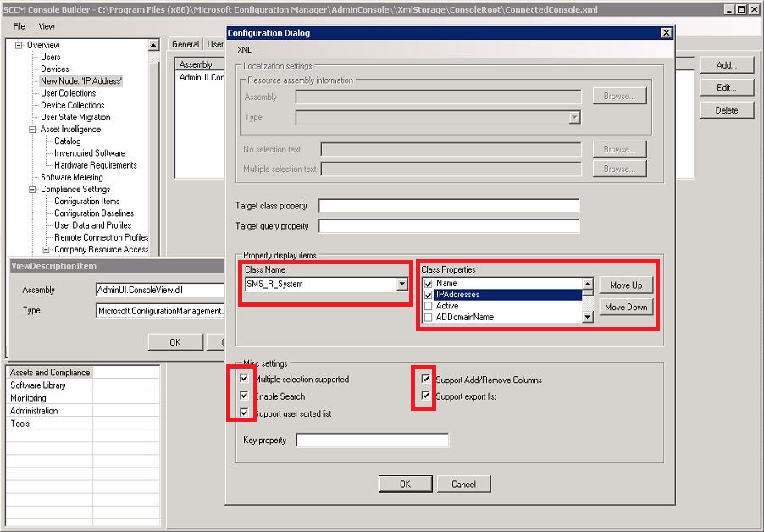Click the Move Up button
The height and width of the screenshot is (532, 764).
[x=625, y=285]
